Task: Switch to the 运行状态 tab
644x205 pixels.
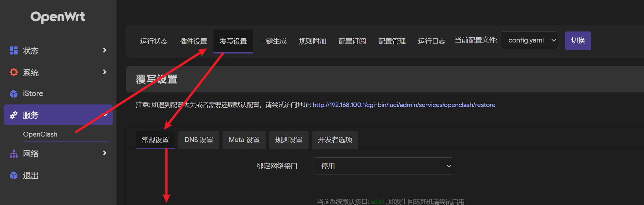Action: (154, 41)
